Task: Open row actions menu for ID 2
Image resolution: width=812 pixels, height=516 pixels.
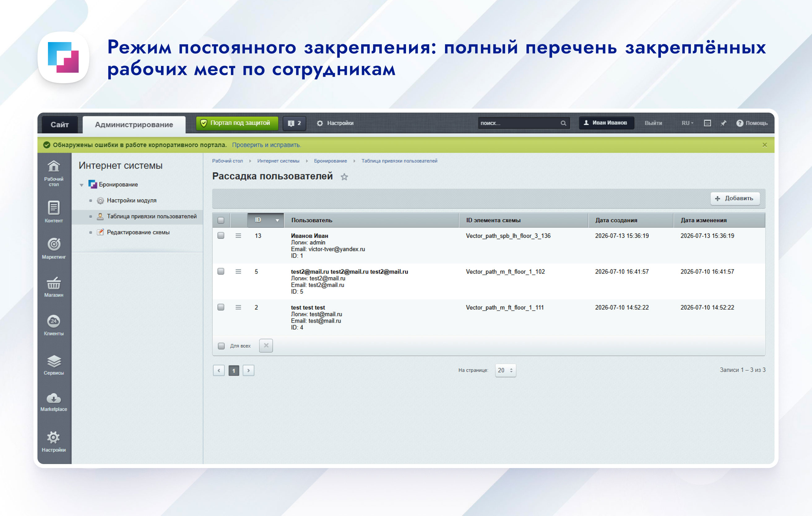Action: (238, 307)
